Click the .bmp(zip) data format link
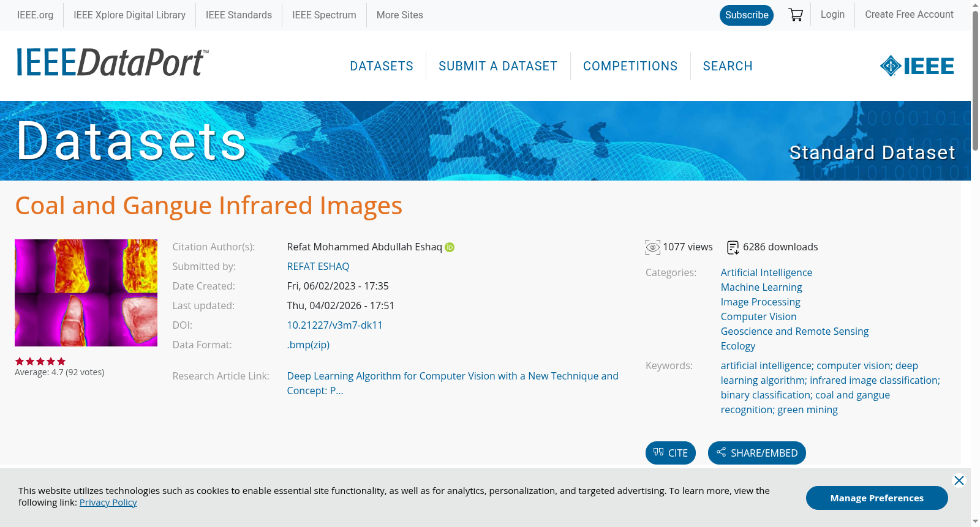 click(x=308, y=345)
